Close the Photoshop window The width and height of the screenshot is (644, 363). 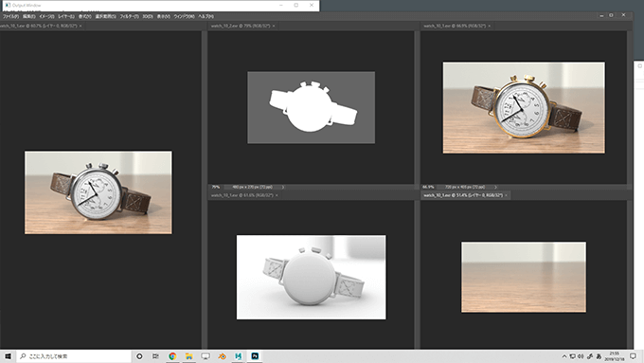tap(623, 15)
